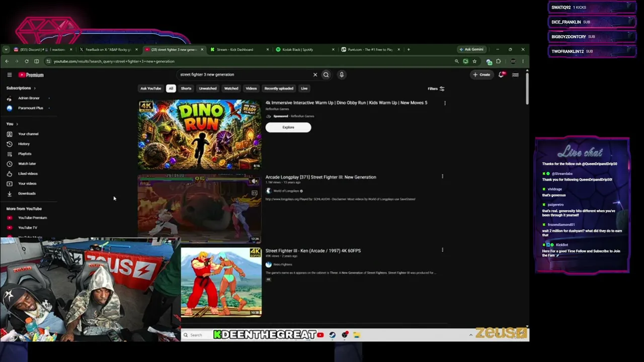
Task: Open search Filters
Action: (436, 89)
